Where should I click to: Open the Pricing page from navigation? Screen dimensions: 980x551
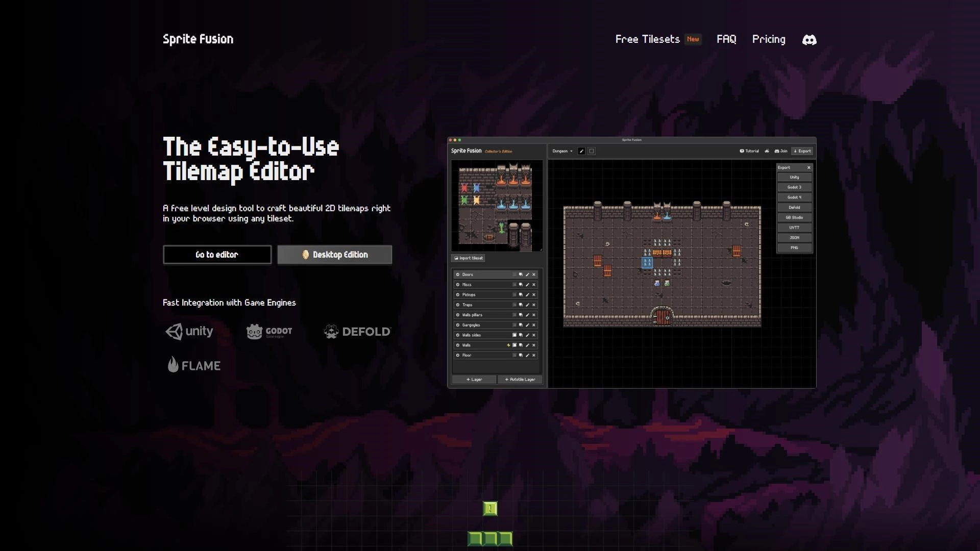768,39
